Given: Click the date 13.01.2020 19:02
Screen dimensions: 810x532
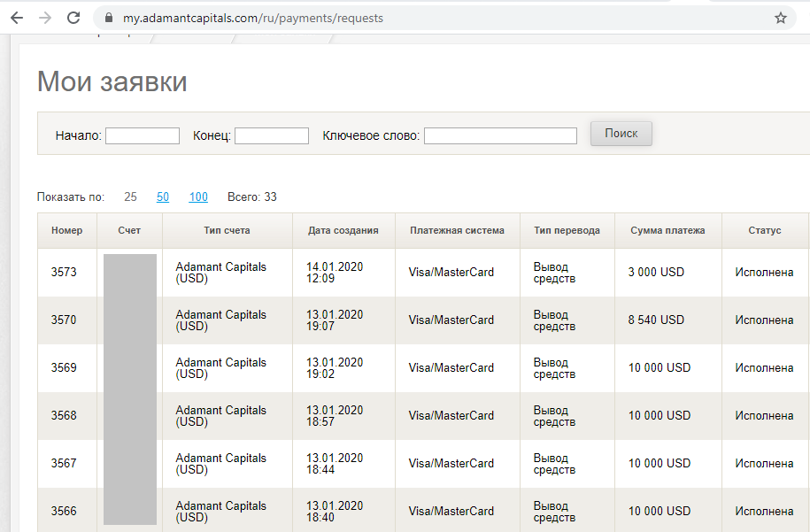Looking at the screenshot, I should (335, 368).
